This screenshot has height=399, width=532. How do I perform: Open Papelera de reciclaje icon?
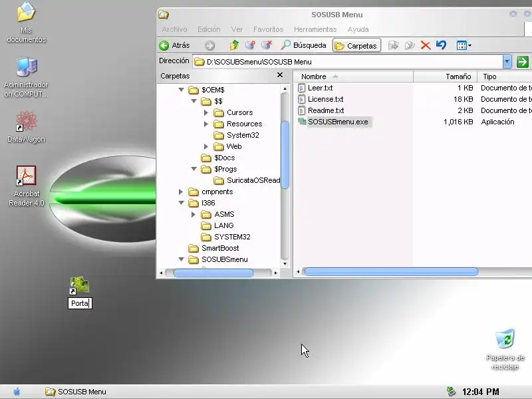pyautogui.click(x=505, y=350)
